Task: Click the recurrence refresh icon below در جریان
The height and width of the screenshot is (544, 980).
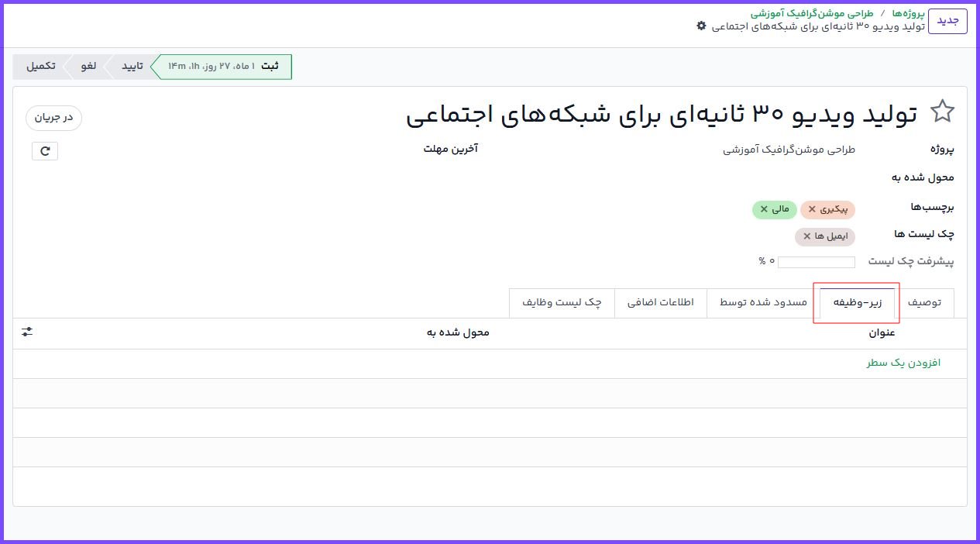Action: coord(44,151)
